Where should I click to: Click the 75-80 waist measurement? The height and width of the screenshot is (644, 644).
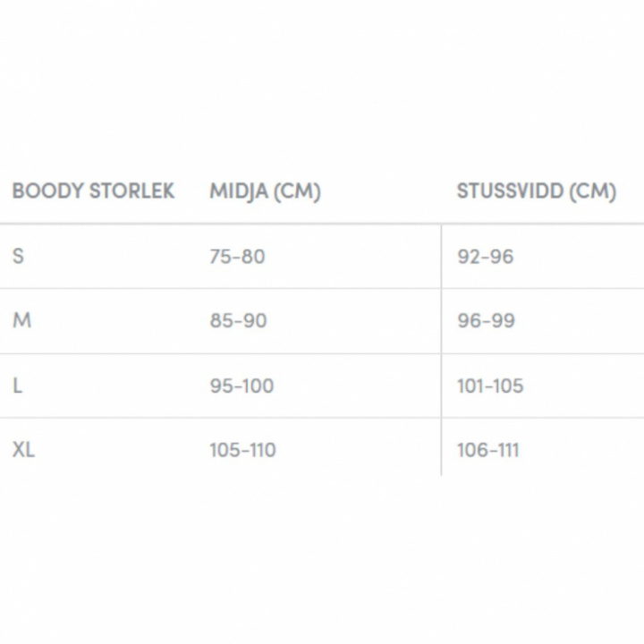237,257
